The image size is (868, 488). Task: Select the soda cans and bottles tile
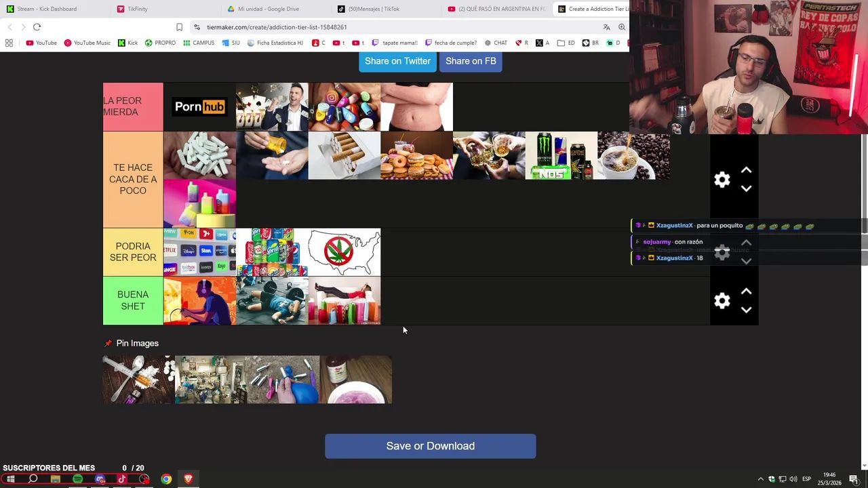pos(272,253)
